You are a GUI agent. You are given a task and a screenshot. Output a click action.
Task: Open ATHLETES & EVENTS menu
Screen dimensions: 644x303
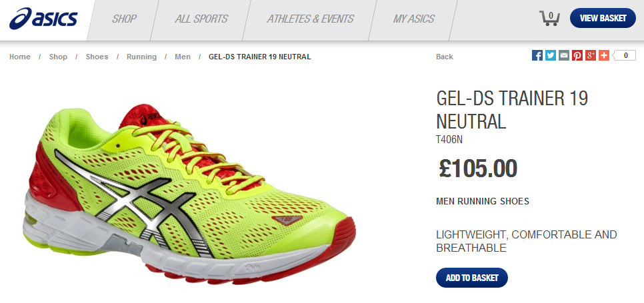pos(310,19)
